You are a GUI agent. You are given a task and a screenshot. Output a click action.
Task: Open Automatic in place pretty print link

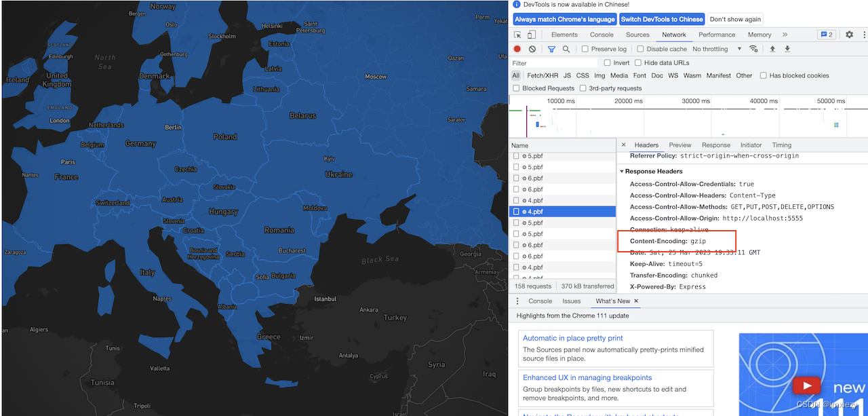(x=573, y=338)
